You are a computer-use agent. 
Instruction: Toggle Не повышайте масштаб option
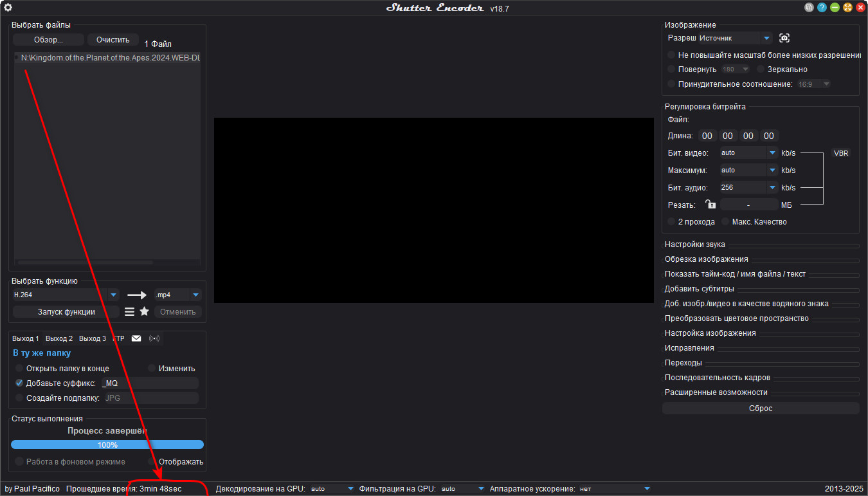click(x=764, y=55)
